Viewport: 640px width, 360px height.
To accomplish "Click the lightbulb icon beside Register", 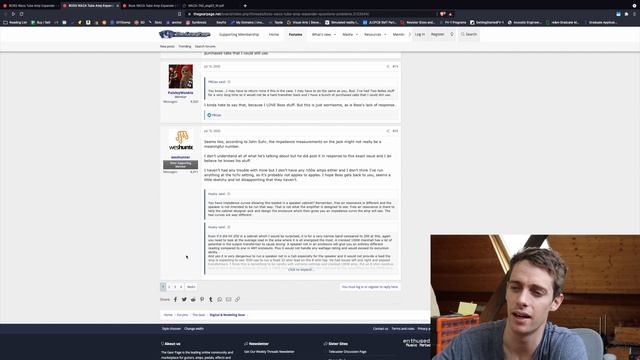I will click(452, 34).
